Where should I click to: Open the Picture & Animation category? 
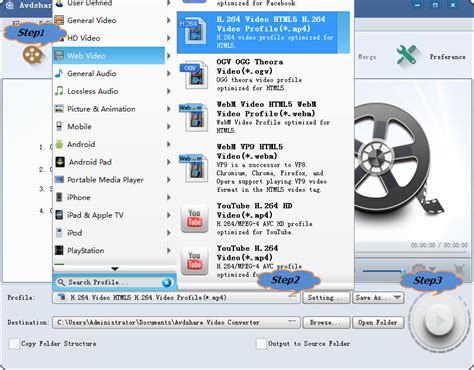click(x=109, y=109)
